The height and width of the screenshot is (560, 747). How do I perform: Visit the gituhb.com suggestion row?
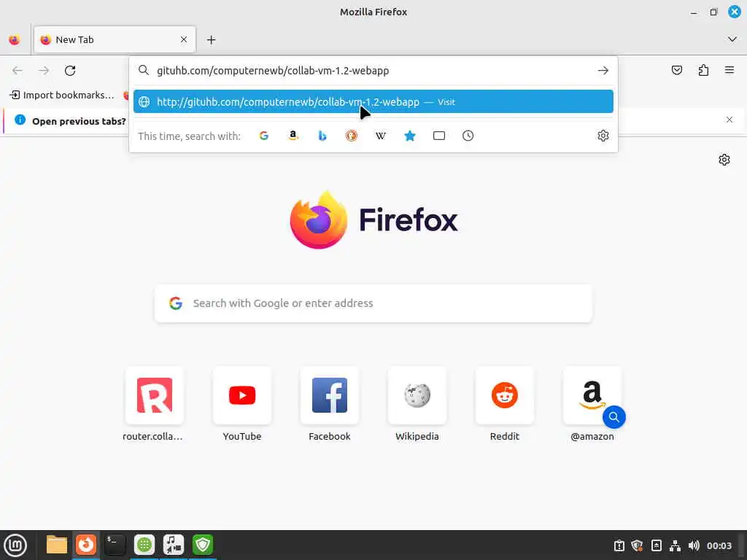tap(373, 102)
